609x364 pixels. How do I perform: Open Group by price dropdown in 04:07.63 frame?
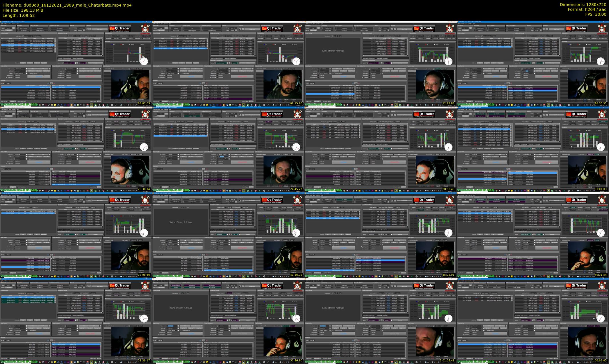pos(13,101)
